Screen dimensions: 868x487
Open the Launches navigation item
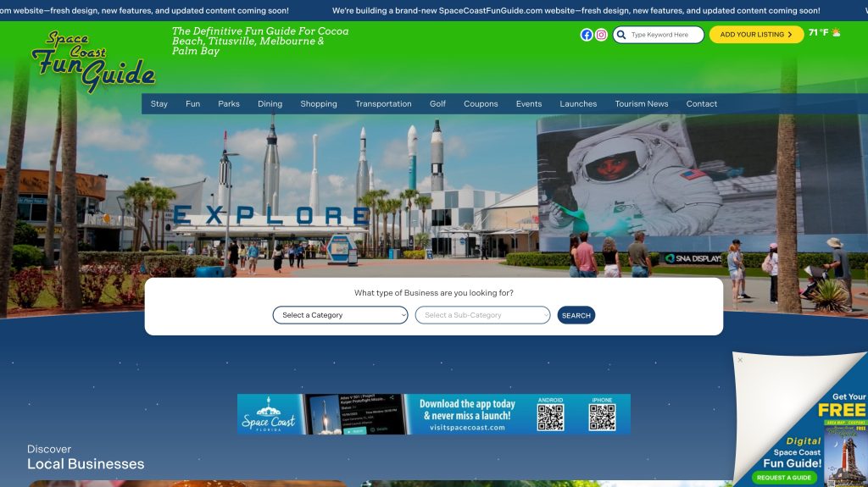tap(578, 104)
